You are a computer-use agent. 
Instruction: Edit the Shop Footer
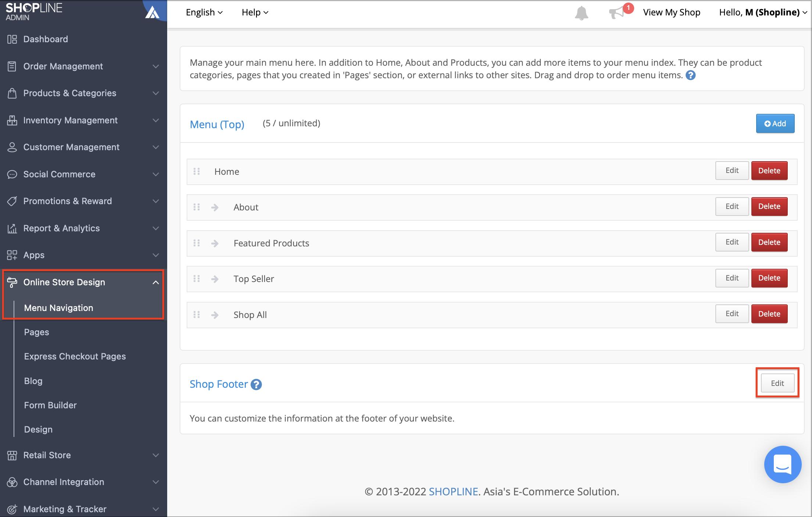click(777, 383)
